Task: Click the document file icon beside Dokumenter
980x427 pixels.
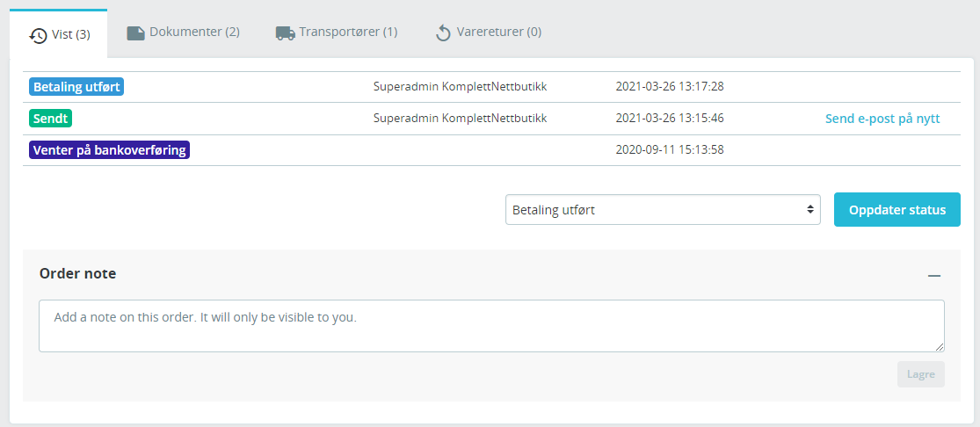Action: (x=135, y=33)
